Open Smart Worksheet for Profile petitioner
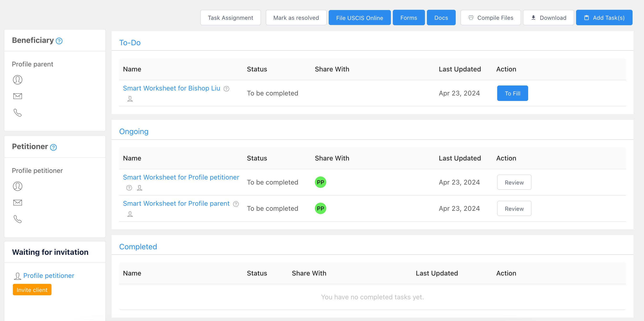644x321 pixels. point(181,177)
